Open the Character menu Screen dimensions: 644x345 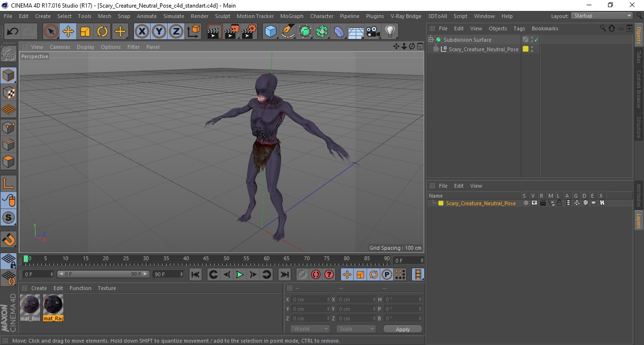coord(322,16)
